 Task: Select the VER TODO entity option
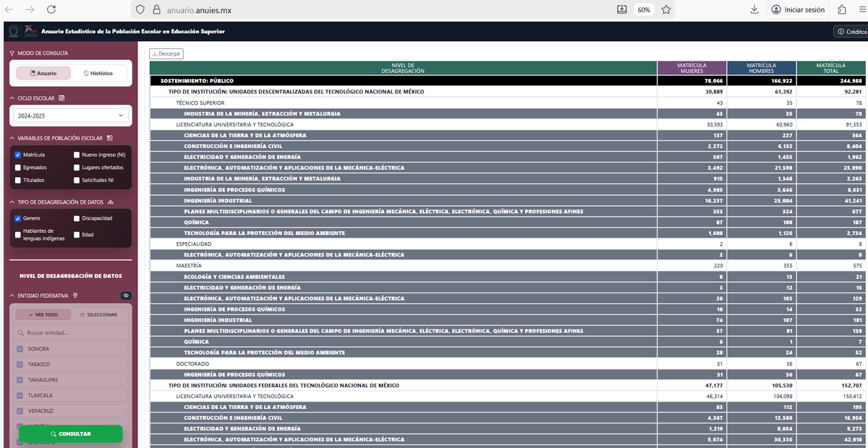43,314
